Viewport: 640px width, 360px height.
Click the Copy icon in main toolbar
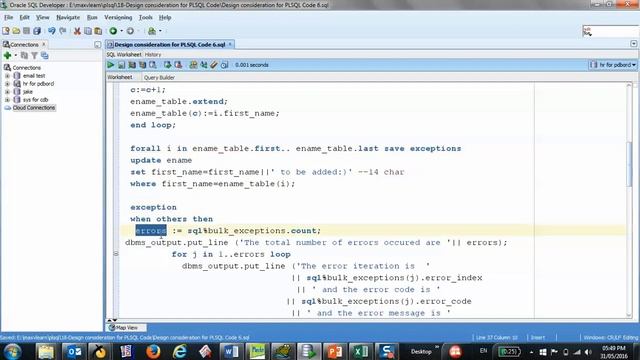[x=88, y=31]
